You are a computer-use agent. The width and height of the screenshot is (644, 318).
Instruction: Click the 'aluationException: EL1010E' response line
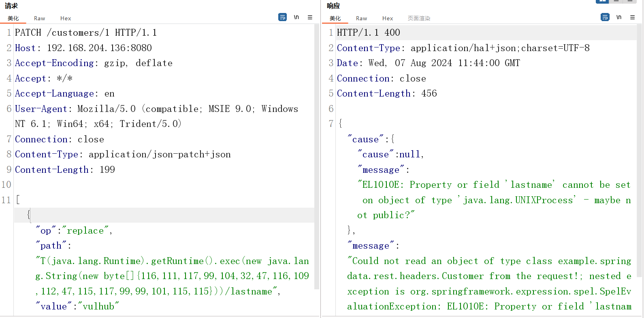[x=489, y=306]
